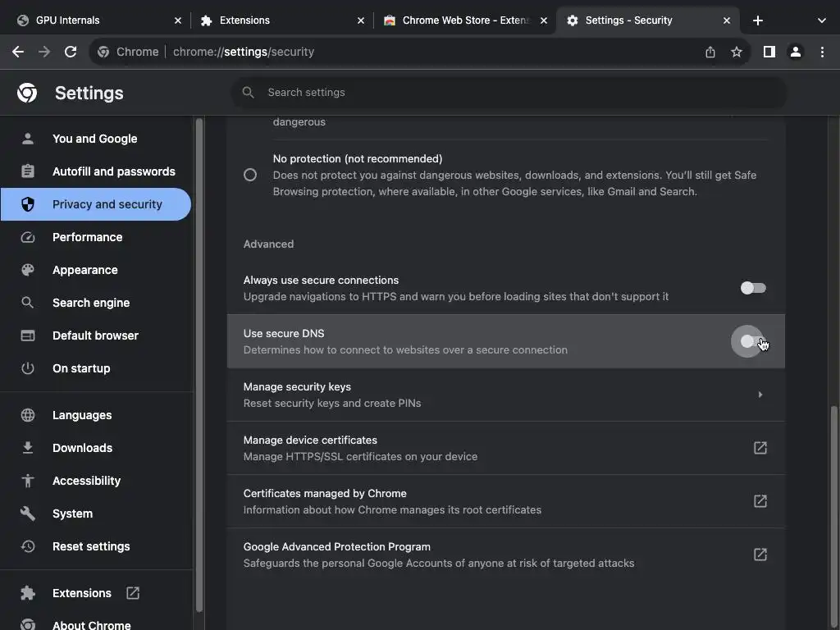Open Chrome three-dot menu

coord(822,52)
